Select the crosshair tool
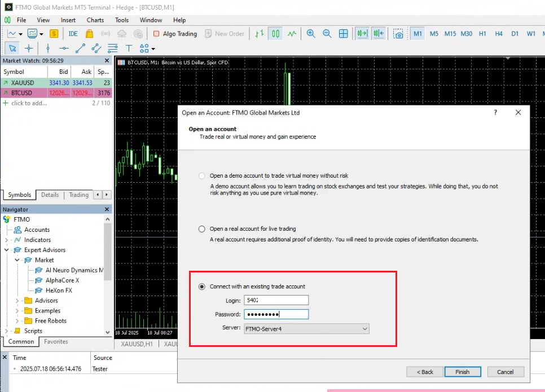Image resolution: width=545 pixels, height=392 pixels. coord(29,49)
